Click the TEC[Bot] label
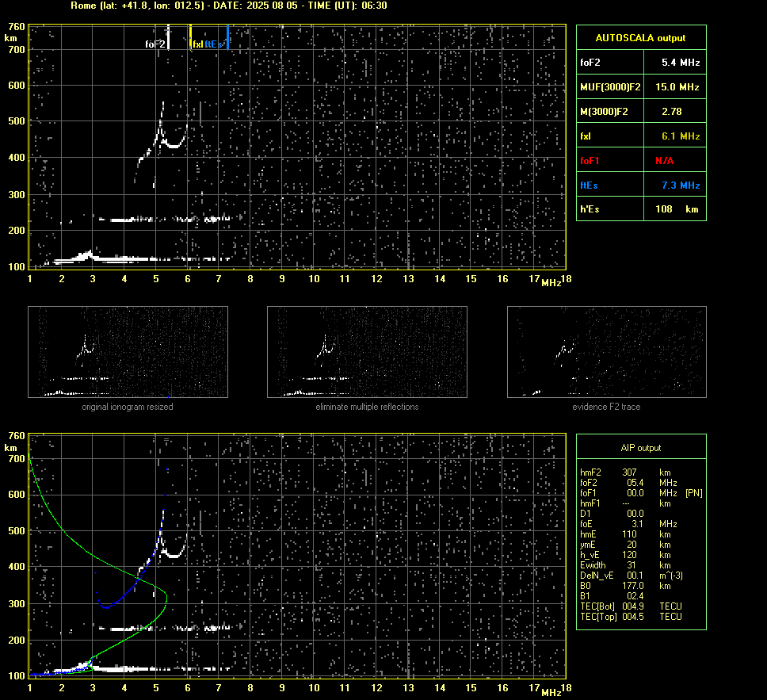The width and height of the screenshot is (767, 700). click(x=597, y=606)
